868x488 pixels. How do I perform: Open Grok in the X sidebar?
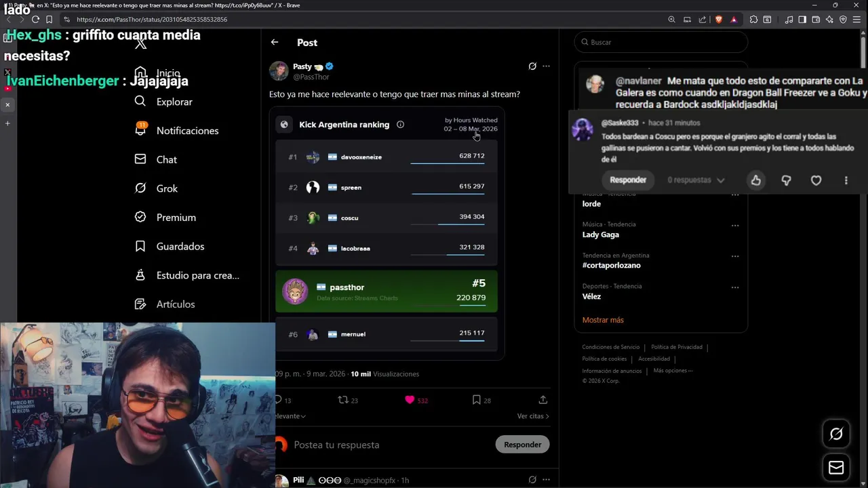(x=156, y=188)
